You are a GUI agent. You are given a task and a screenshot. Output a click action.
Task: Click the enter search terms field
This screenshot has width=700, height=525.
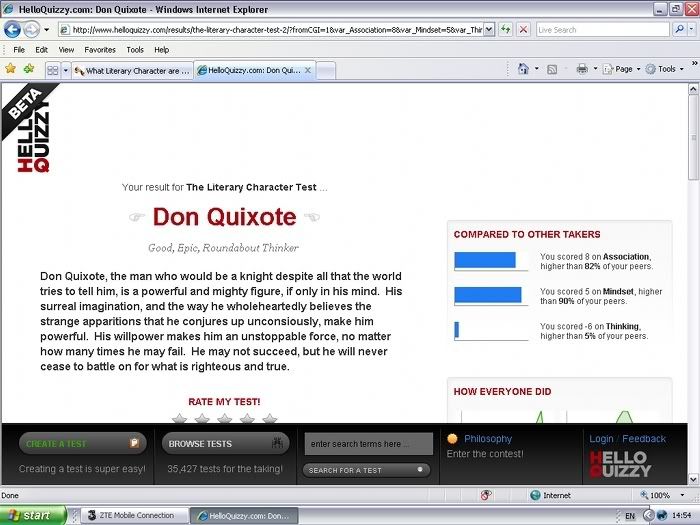369,444
